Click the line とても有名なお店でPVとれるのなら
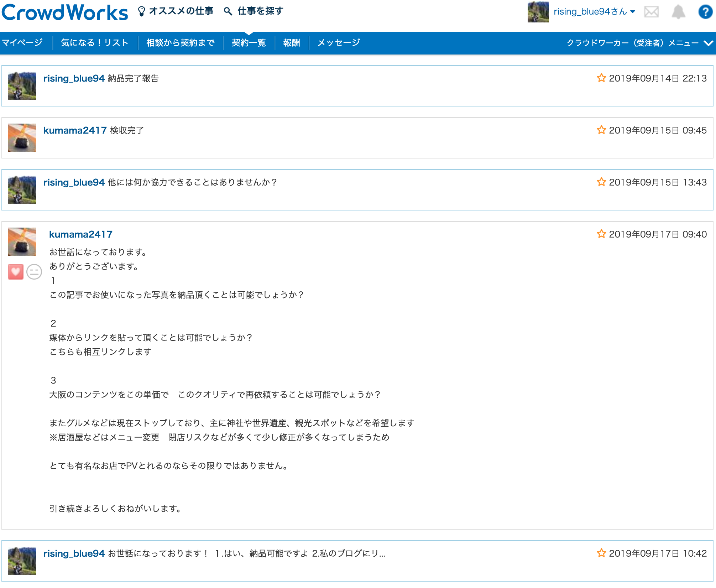 (x=169, y=466)
